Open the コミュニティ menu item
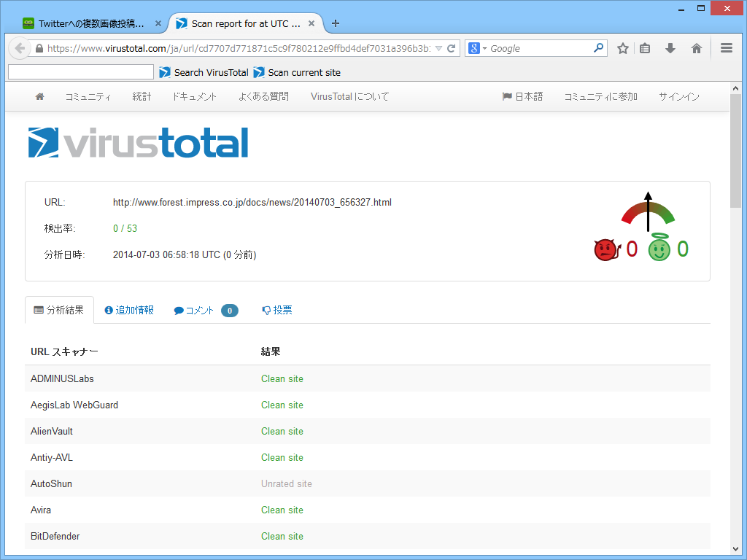This screenshot has width=747, height=560. [x=88, y=97]
